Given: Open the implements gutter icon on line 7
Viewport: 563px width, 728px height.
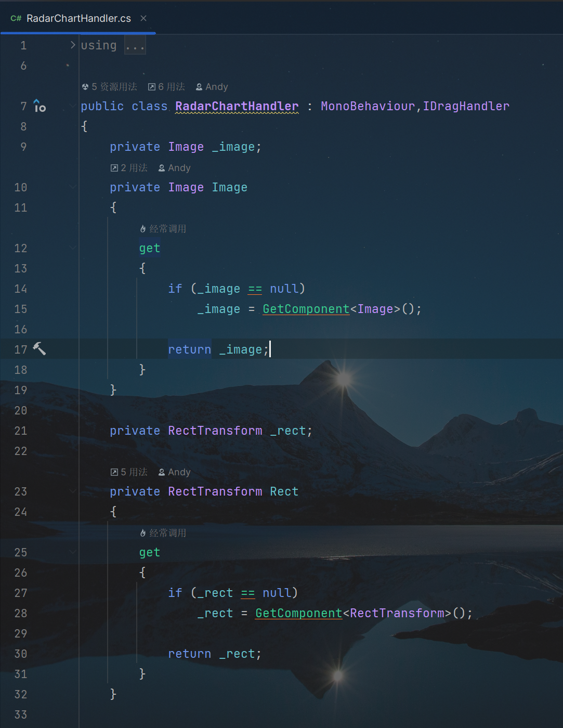Looking at the screenshot, I should 40,106.
